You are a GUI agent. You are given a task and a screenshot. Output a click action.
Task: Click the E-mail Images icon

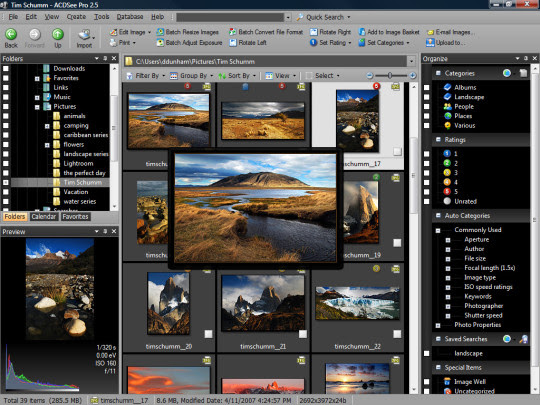point(430,32)
